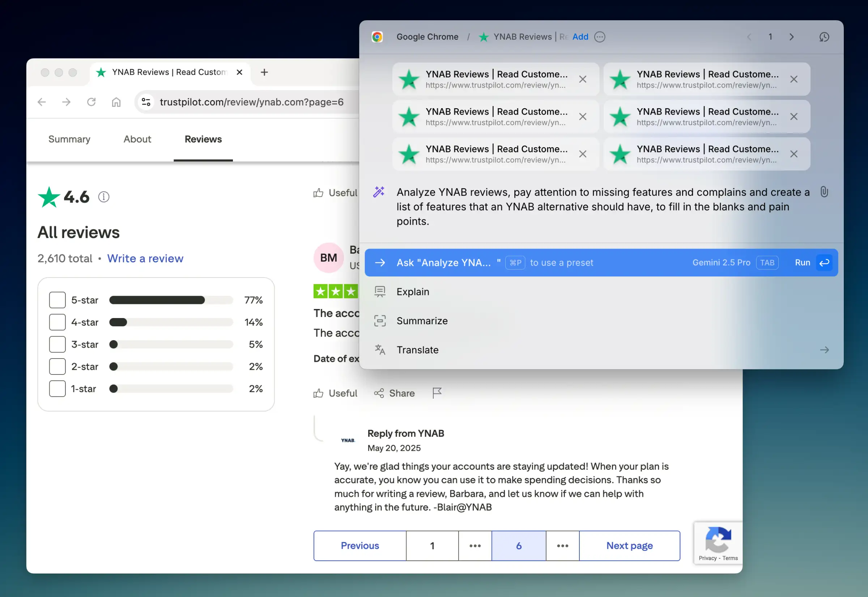This screenshot has height=597, width=868.
Task: Go to previous context with left chevron
Action: coord(749,37)
